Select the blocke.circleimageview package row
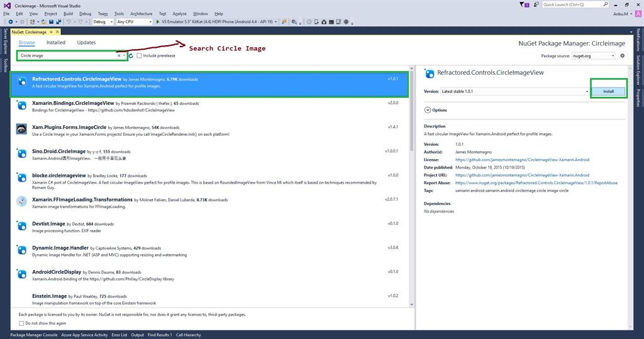The image size is (644, 339). [x=209, y=181]
